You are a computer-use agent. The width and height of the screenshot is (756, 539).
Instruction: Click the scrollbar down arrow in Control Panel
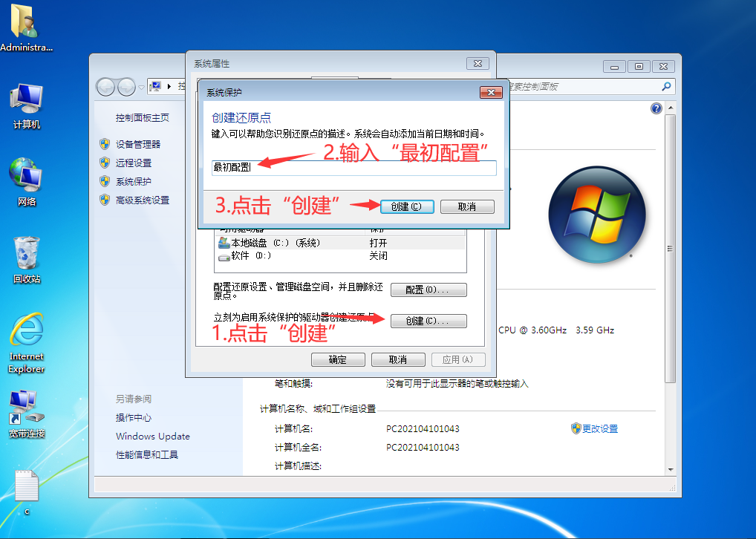[x=670, y=469]
